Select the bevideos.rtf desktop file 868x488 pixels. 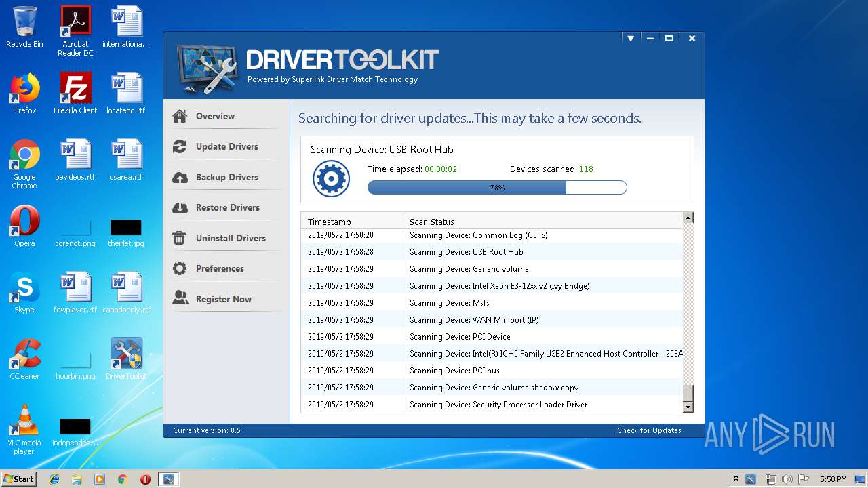[x=75, y=161]
